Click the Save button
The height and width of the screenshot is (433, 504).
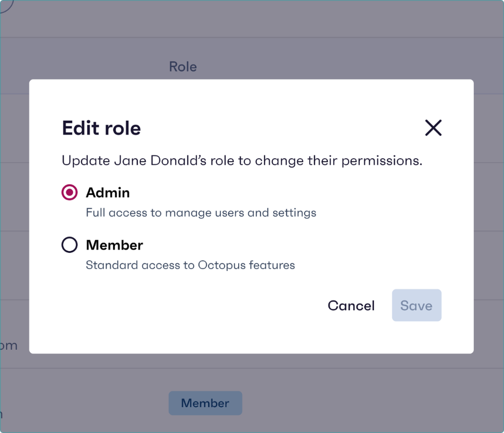(416, 305)
